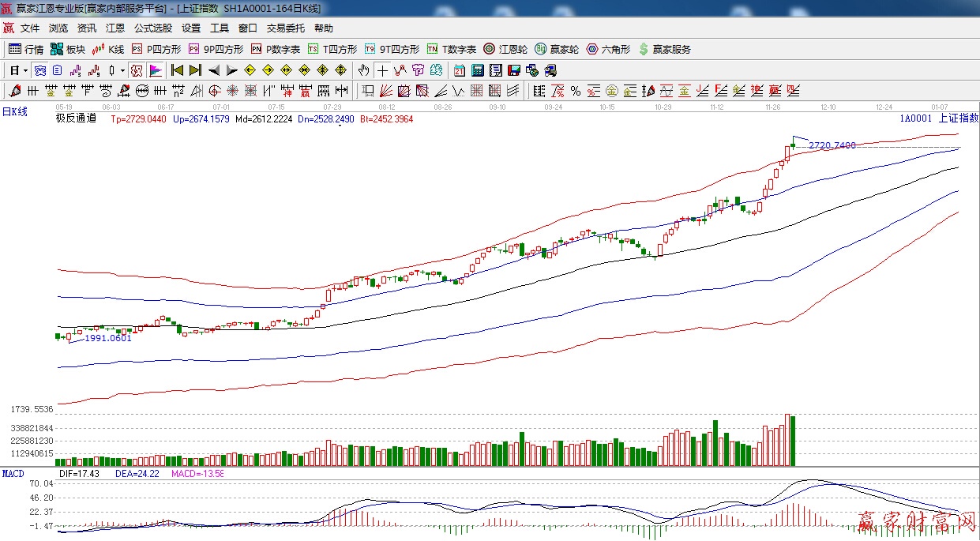Screen dimensions: 980x541
Task: Click the MACD indicator label
Action: (x=13, y=474)
